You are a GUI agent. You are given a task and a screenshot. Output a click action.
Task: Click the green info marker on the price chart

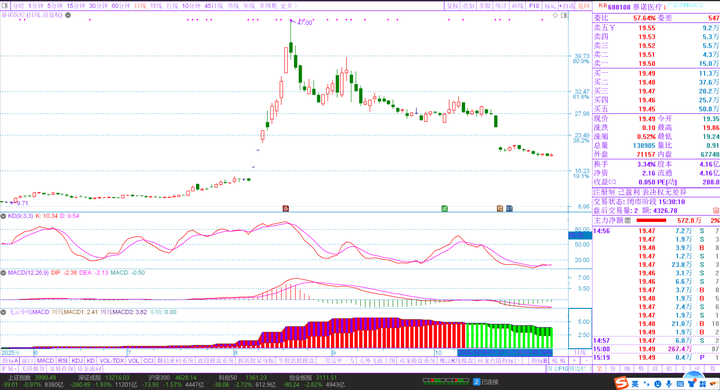(x=444, y=209)
